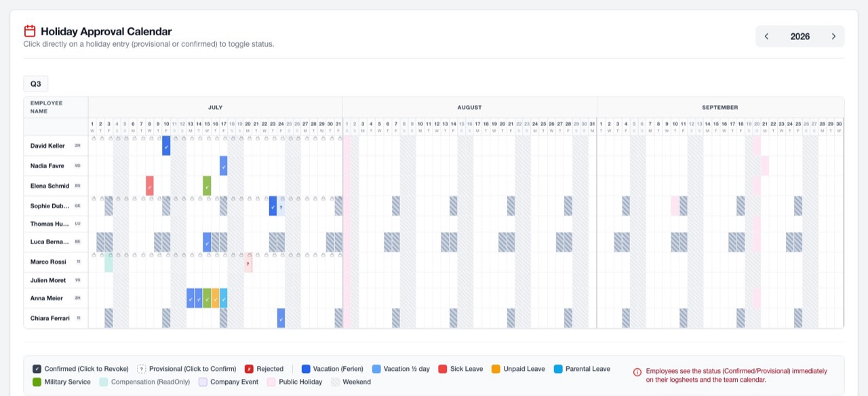Go to the previous year
Screen dimensions: 868x396
tap(767, 37)
